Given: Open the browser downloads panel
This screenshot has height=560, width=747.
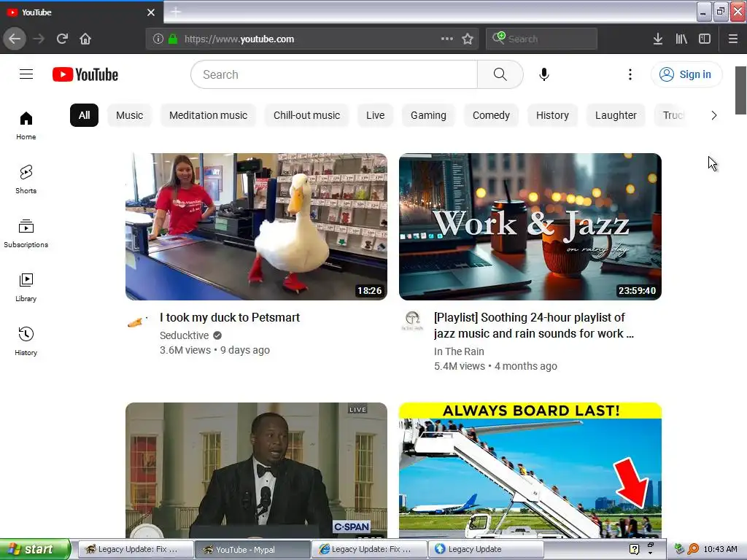Looking at the screenshot, I should click(x=657, y=39).
